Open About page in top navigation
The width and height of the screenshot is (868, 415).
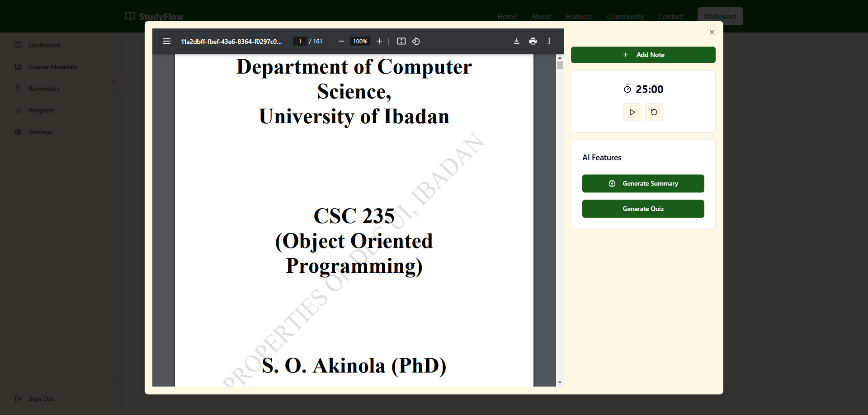coord(541,16)
